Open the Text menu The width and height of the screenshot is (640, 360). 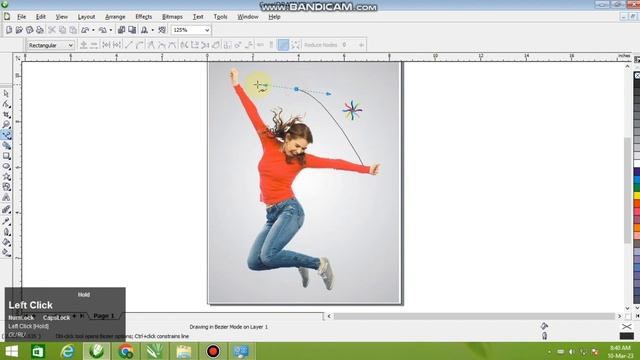point(198,17)
